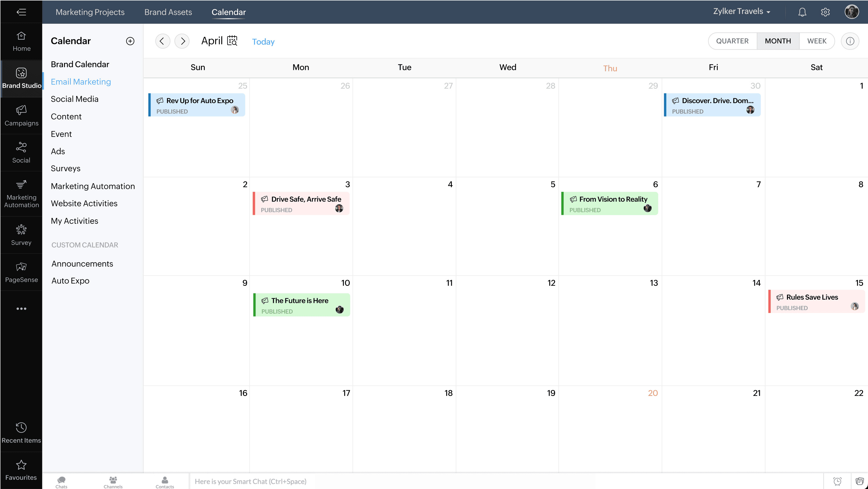
Task: Open settings gear icon
Action: [x=825, y=12]
